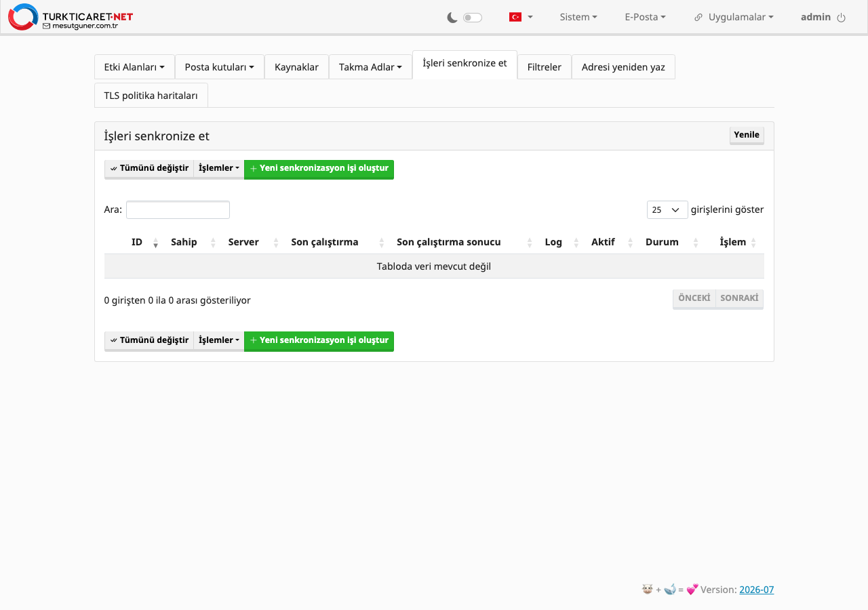Click the bottom Tümünü değiştir button
This screenshot has height=610, width=868.
click(x=149, y=340)
